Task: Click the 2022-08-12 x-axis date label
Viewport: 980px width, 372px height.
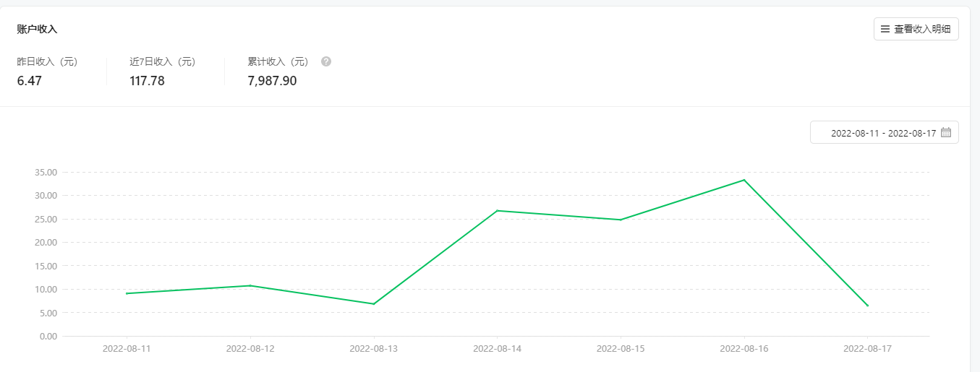Action: tap(250, 348)
